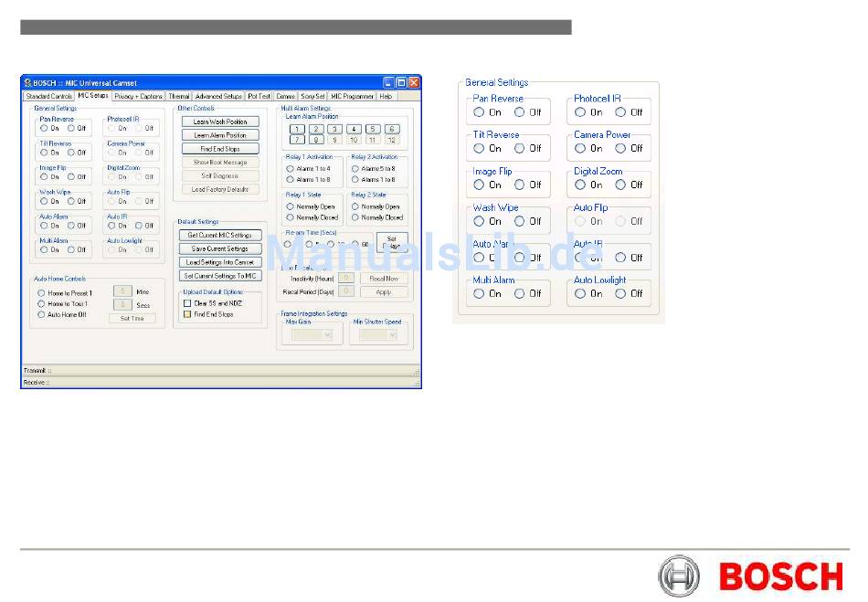The height and width of the screenshot is (602, 868).
Task: Click Get Current MIC Settings
Action: pyautogui.click(x=220, y=235)
